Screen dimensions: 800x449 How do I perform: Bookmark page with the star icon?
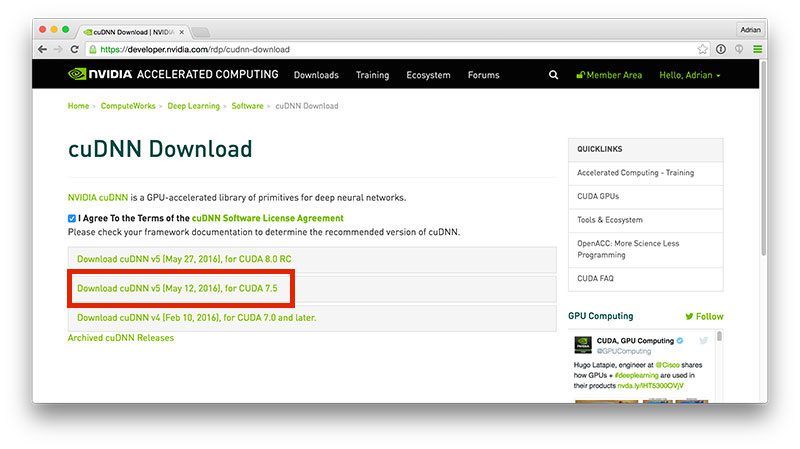click(703, 49)
